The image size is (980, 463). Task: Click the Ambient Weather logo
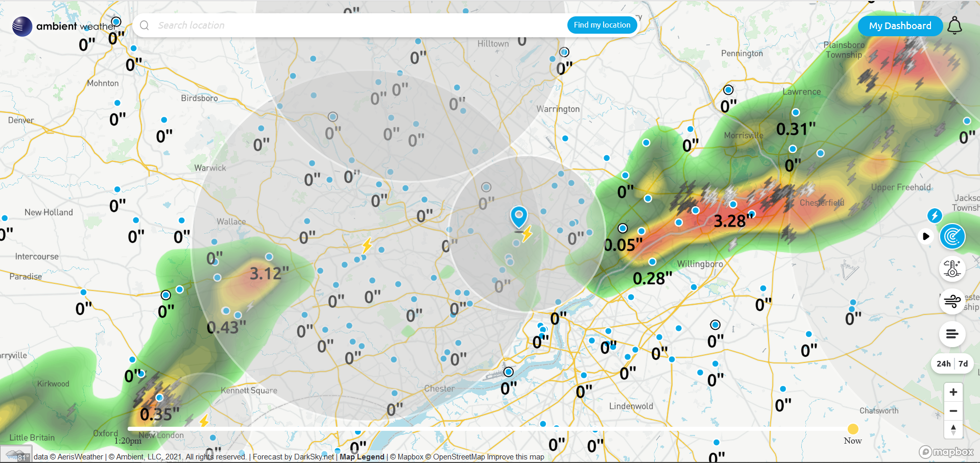coord(64,26)
